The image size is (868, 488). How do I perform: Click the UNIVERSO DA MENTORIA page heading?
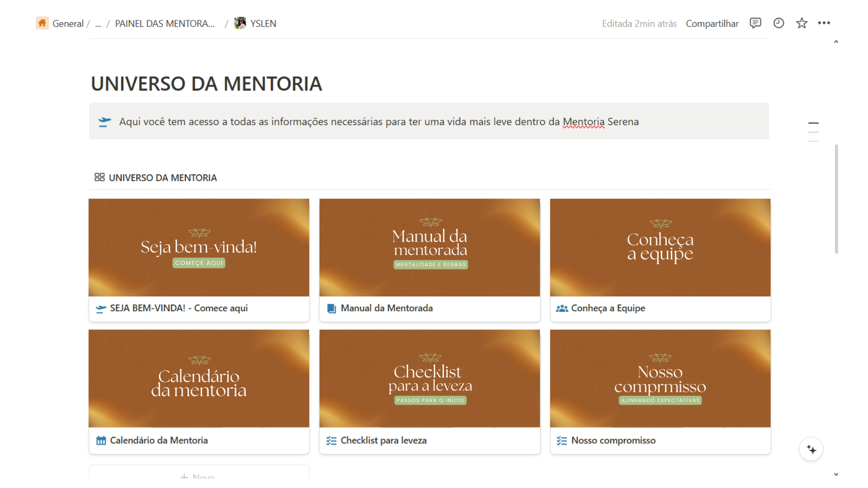click(x=207, y=84)
